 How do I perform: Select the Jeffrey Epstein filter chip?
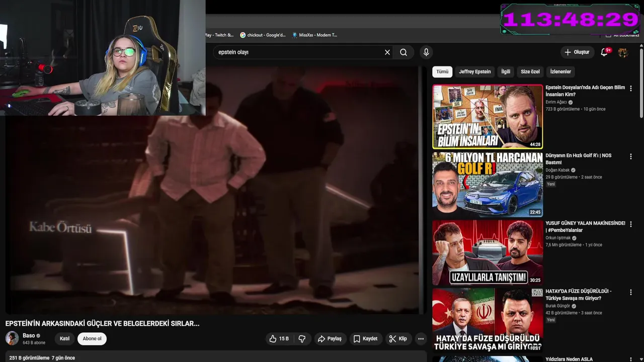coord(474,72)
